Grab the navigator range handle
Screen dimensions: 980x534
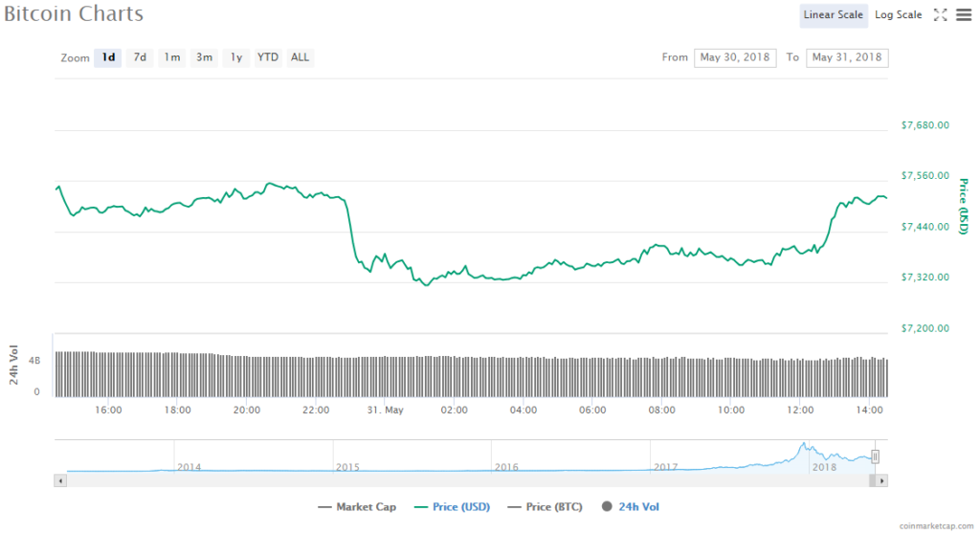coord(875,456)
